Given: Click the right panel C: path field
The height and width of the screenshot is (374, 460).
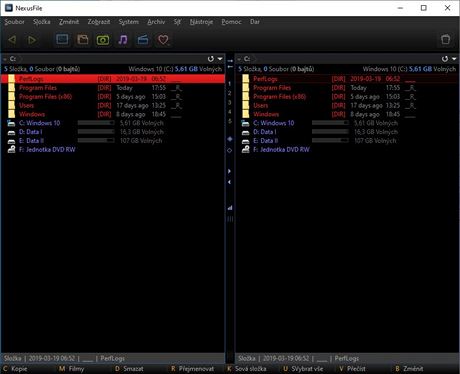Looking at the screenshot, I should pyautogui.click(x=348, y=59).
